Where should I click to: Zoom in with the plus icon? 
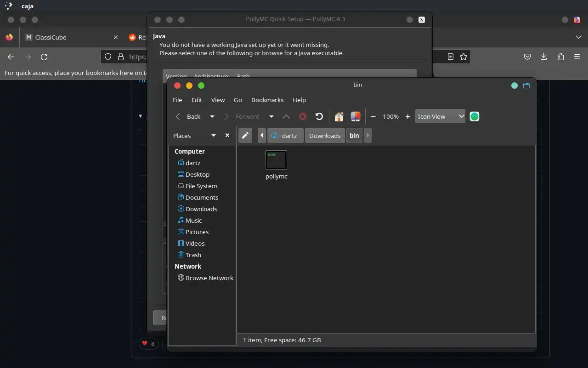[407, 117]
